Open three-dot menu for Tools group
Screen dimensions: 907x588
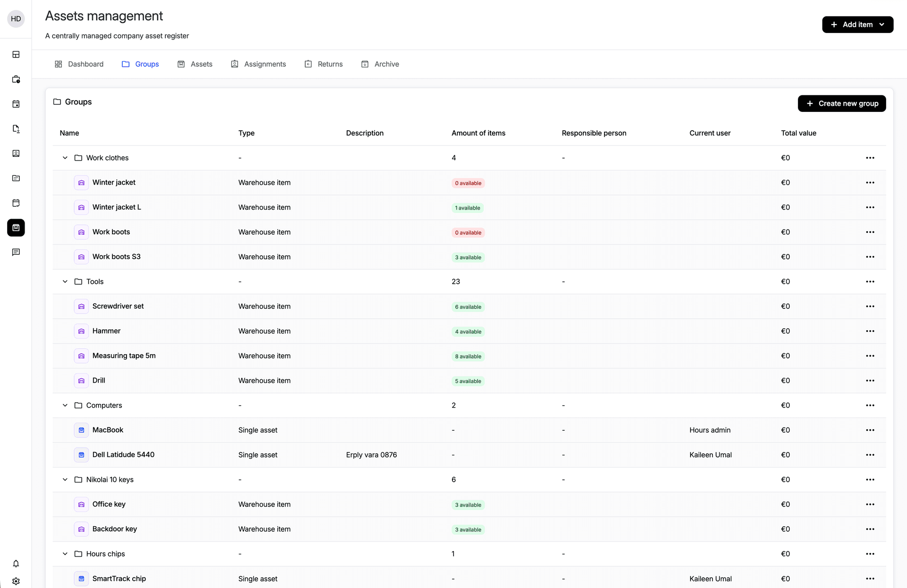point(870,281)
